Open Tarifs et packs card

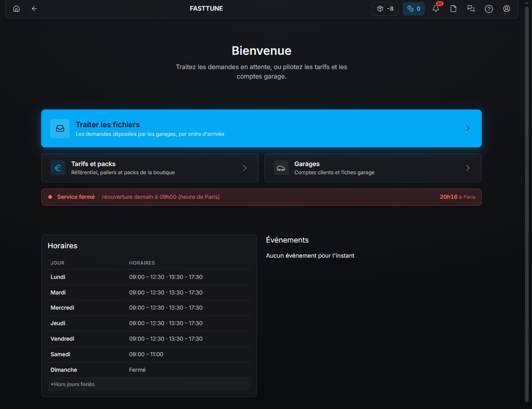[x=150, y=168]
